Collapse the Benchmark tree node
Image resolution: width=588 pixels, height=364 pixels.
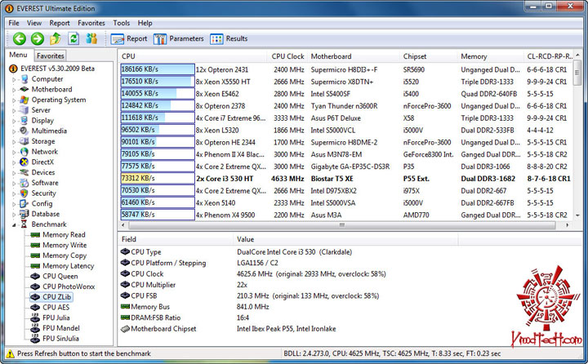15,224
